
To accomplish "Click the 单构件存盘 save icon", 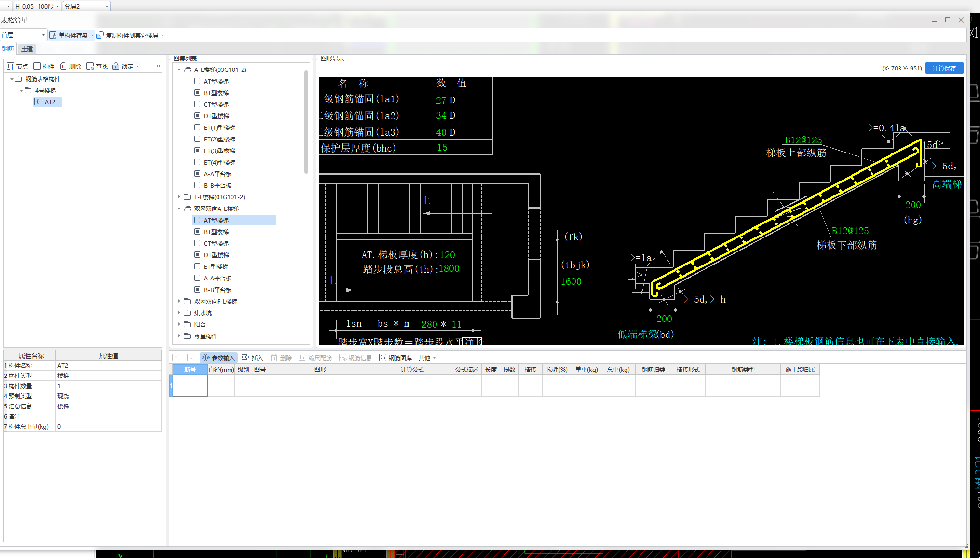I will (x=53, y=35).
